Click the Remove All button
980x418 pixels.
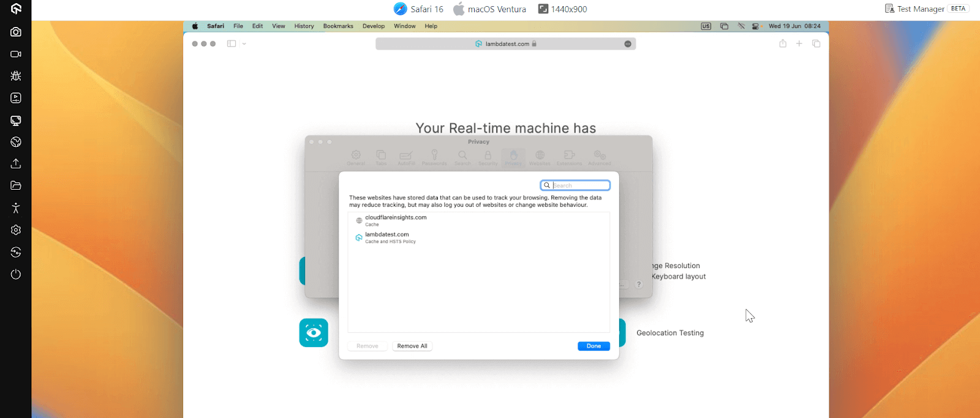(x=412, y=346)
